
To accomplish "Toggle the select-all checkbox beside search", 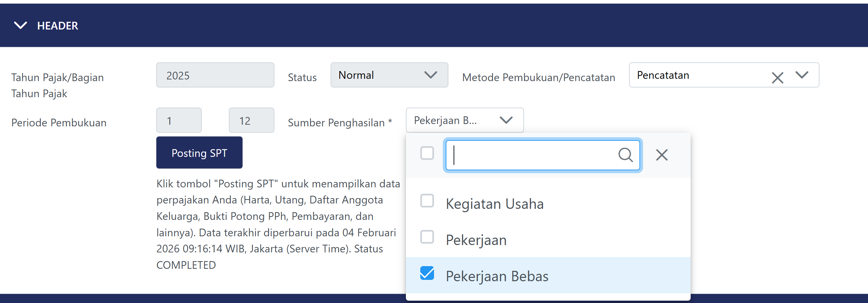I will (x=427, y=153).
